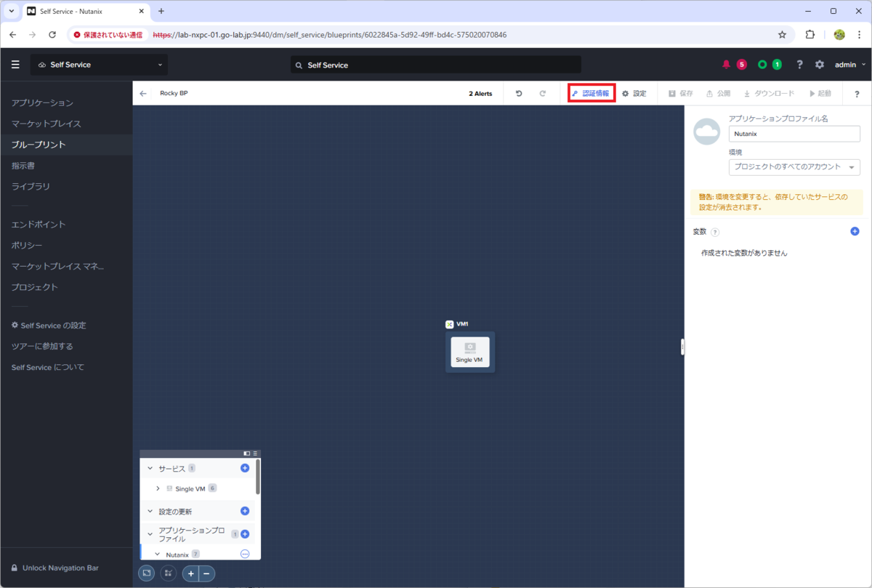This screenshot has height=588, width=872.
Task: Edit the アプリケーションプロファイル名 field
Action: [x=794, y=134]
